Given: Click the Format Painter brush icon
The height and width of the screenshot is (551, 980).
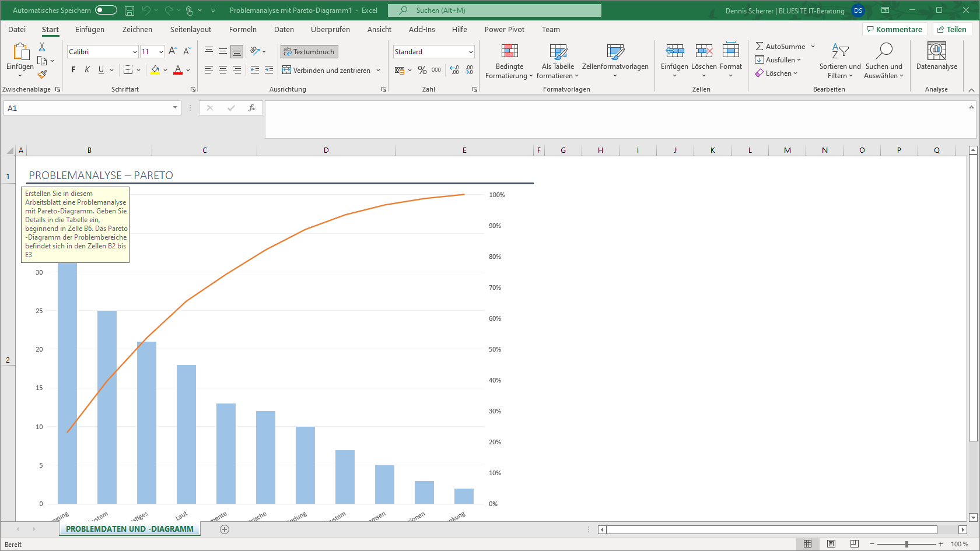Looking at the screenshot, I should point(42,75).
